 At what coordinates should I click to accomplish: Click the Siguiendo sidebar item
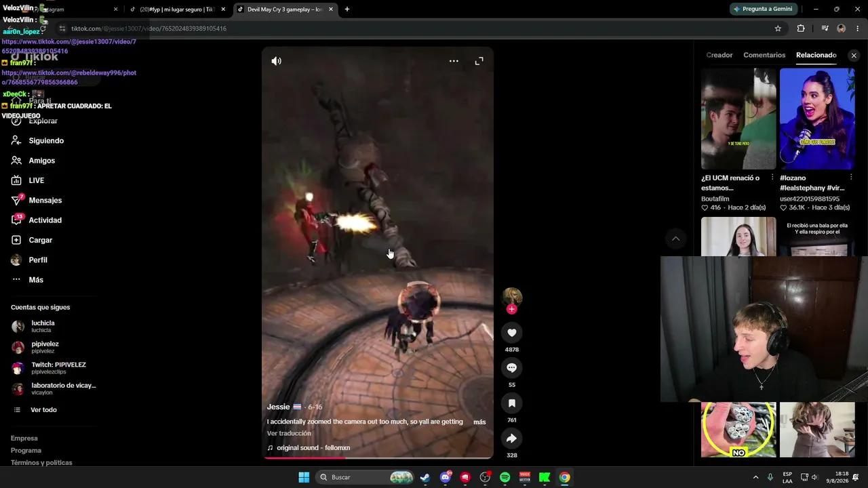[46, 141]
